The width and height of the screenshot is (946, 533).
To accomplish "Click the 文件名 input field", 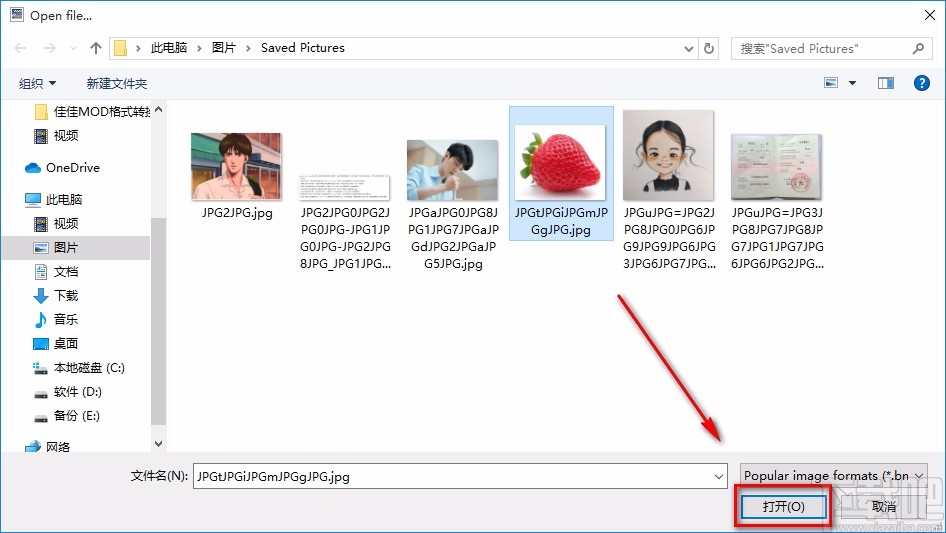I will pos(460,476).
